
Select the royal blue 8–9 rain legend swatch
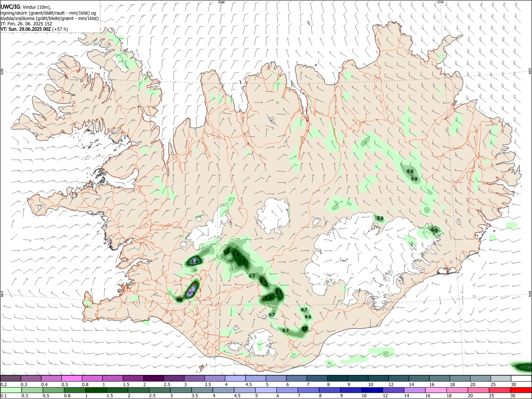[330, 390]
